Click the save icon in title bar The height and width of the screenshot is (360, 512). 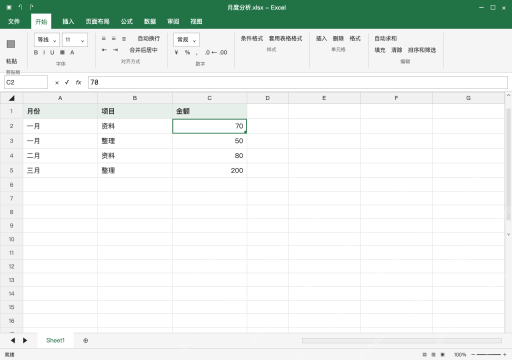click(9, 7)
